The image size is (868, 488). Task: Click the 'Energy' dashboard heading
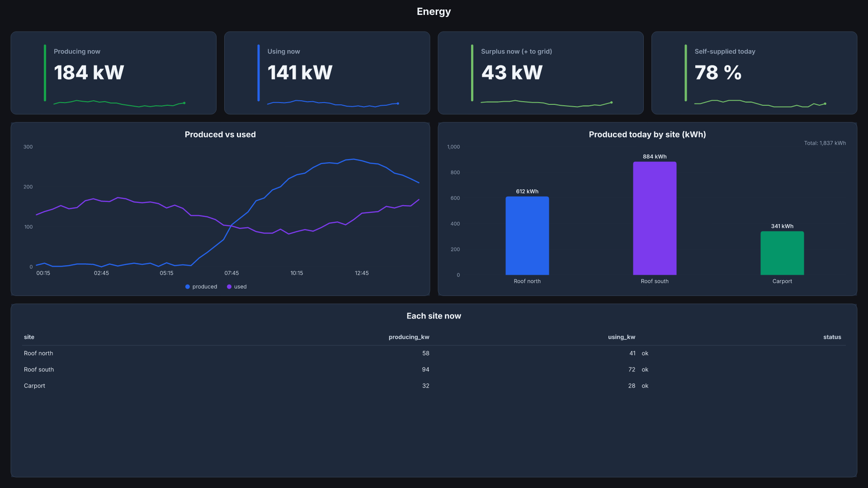click(434, 12)
